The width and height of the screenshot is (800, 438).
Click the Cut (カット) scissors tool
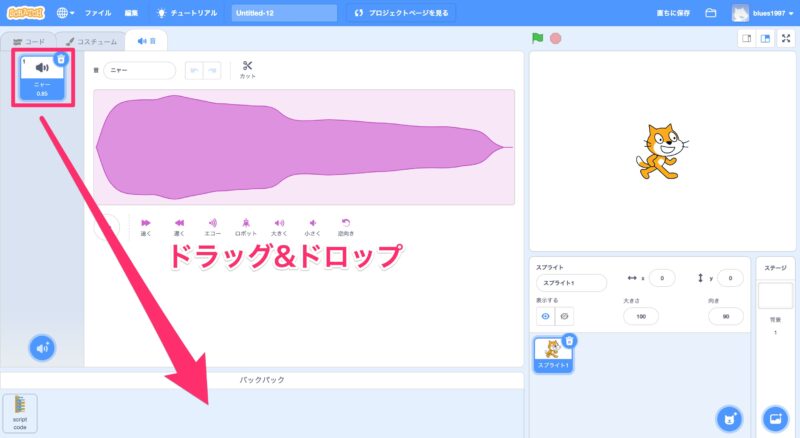[x=247, y=69]
